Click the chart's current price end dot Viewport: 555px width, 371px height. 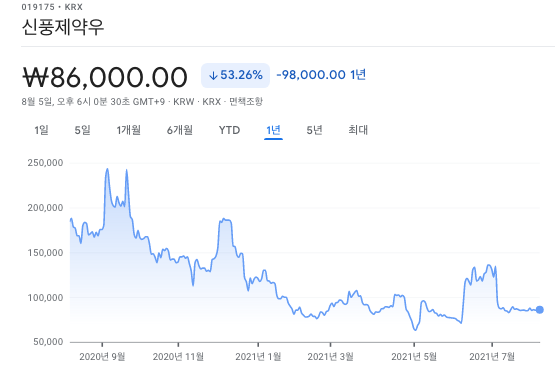(539, 310)
